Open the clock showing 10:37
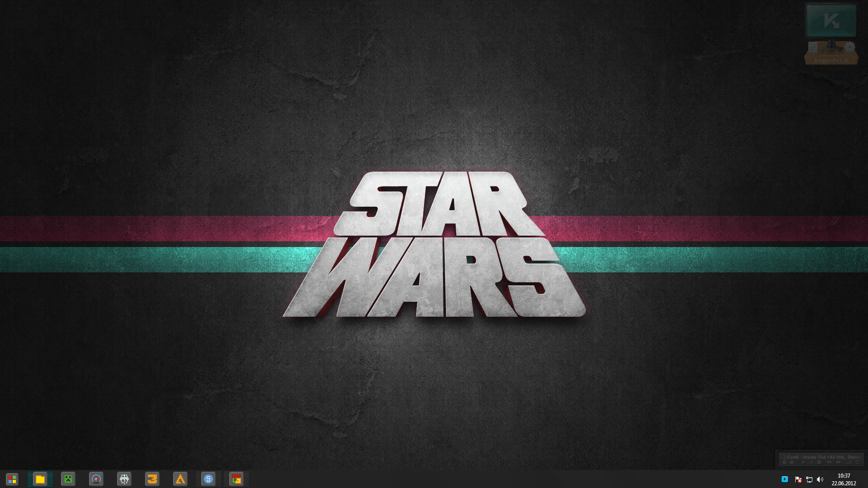This screenshot has height=488, width=868. click(x=844, y=479)
